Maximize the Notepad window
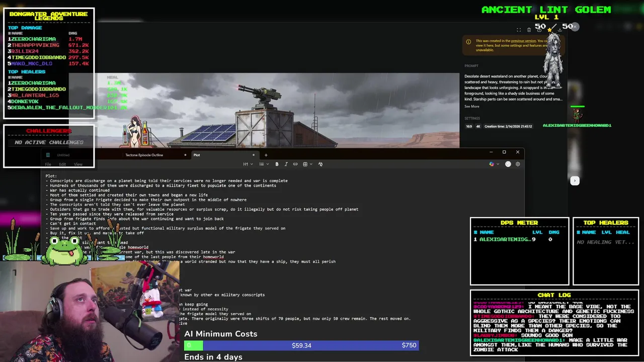This screenshot has width=644, height=362. pos(504,152)
